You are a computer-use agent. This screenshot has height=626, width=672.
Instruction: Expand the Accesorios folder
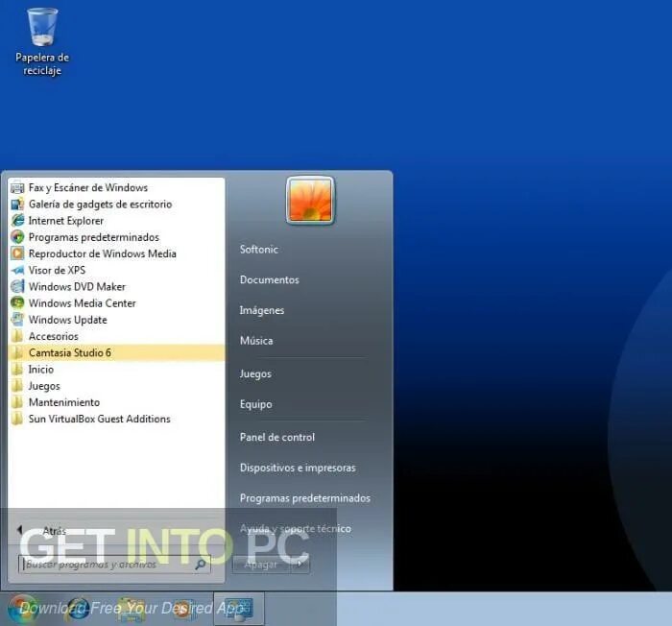point(116,337)
